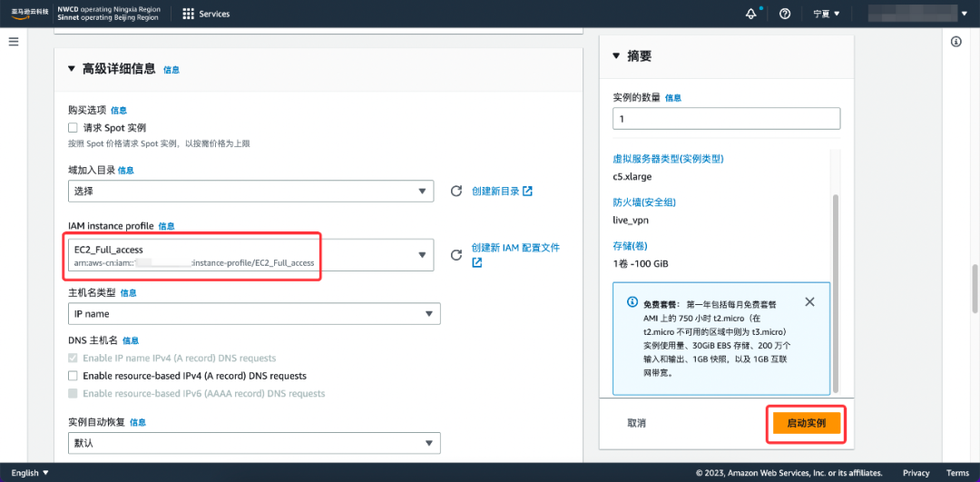Image resolution: width=980 pixels, height=482 pixels.
Task: Click the live_vpn security group text
Action: coord(631,220)
